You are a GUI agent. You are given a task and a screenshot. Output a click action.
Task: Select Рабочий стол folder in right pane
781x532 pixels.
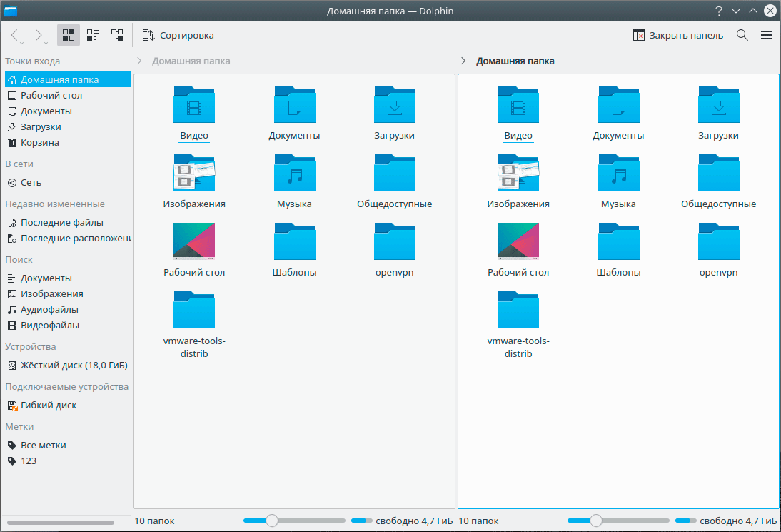point(518,249)
